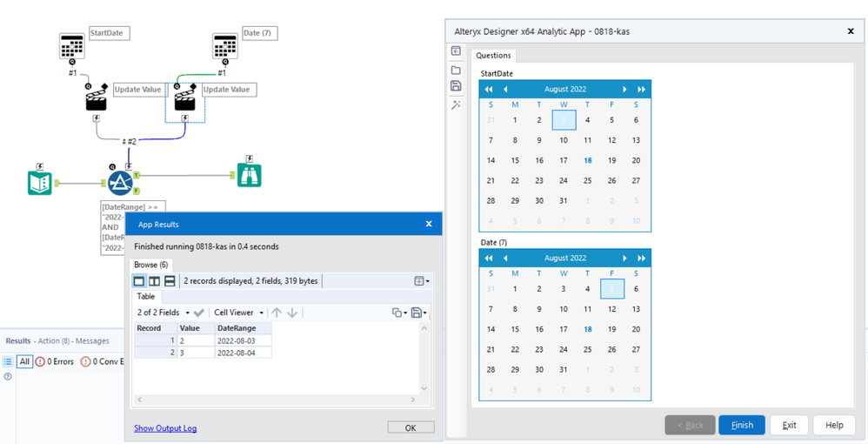Close the App Results dialog
Screen dimensions: 868x444
click(429, 224)
